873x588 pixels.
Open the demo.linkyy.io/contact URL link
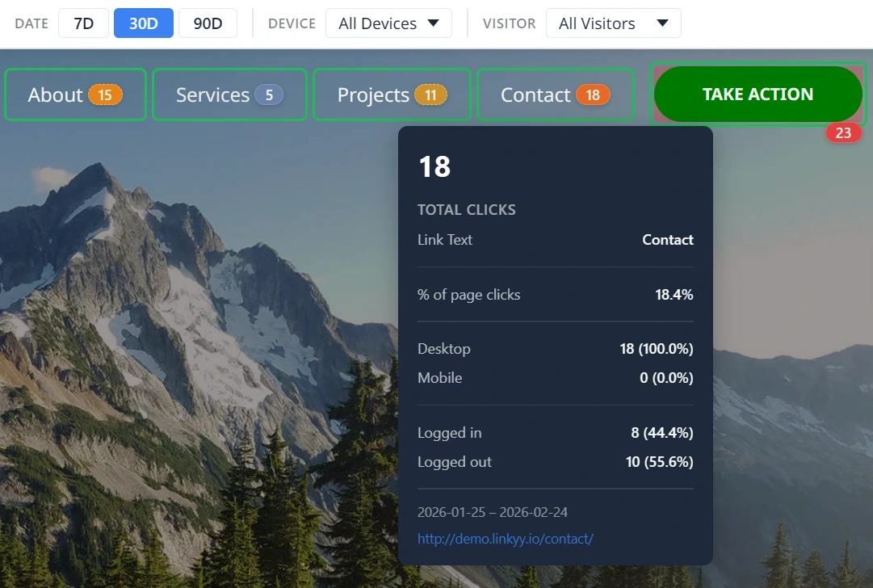point(505,539)
